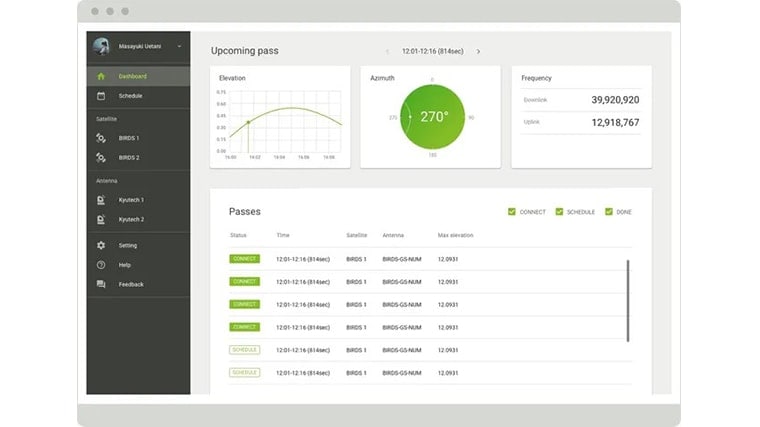Image resolution: width=760 pixels, height=427 pixels.
Task: Expand the Masayuki Uetani user dropdown
Action: point(180,46)
